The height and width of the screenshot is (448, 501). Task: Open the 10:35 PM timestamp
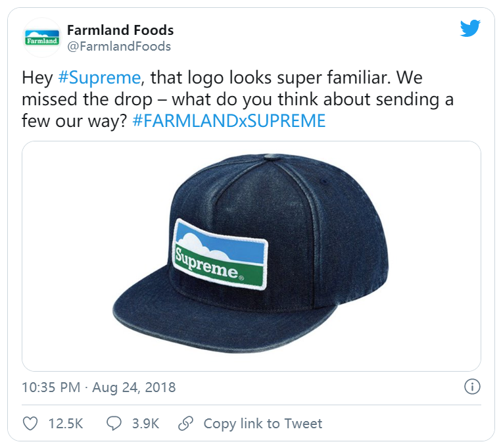point(51,387)
